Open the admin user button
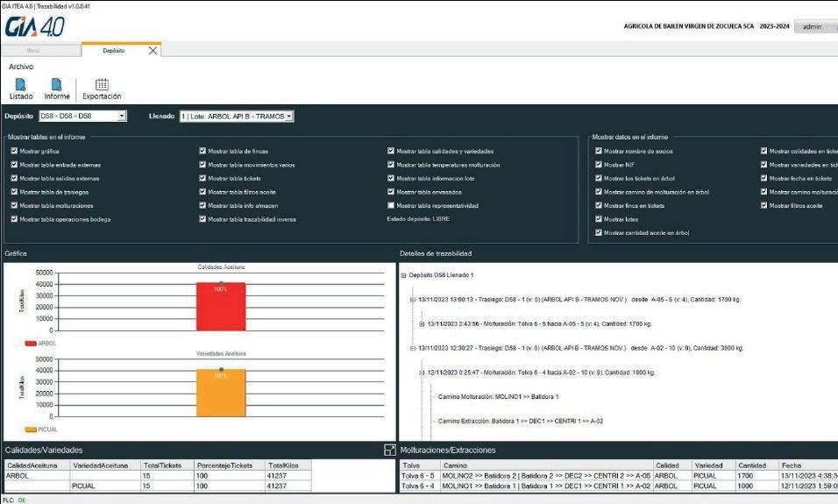 click(815, 26)
